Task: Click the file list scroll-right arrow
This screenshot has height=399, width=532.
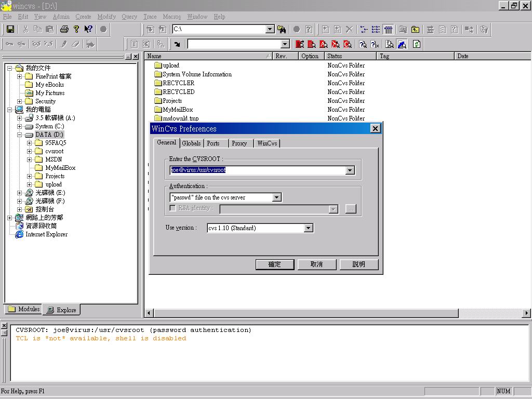Action: tap(526, 313)
